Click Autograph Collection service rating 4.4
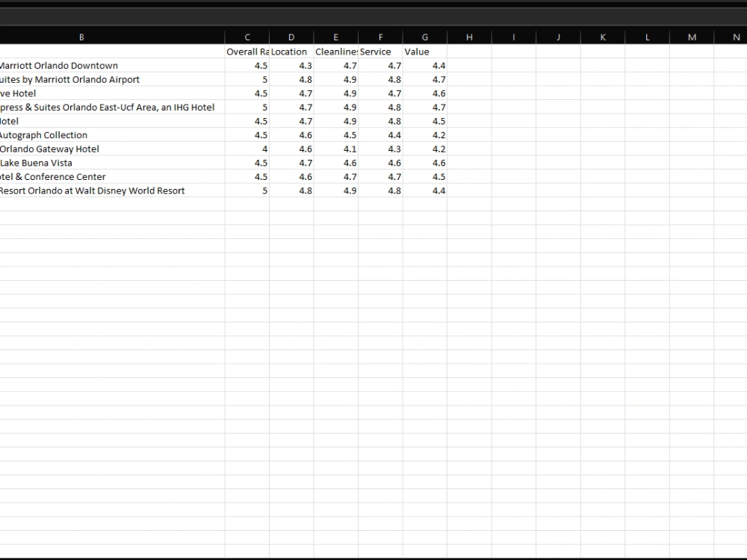Screen dimensions: 747x560 coord(380,134)
